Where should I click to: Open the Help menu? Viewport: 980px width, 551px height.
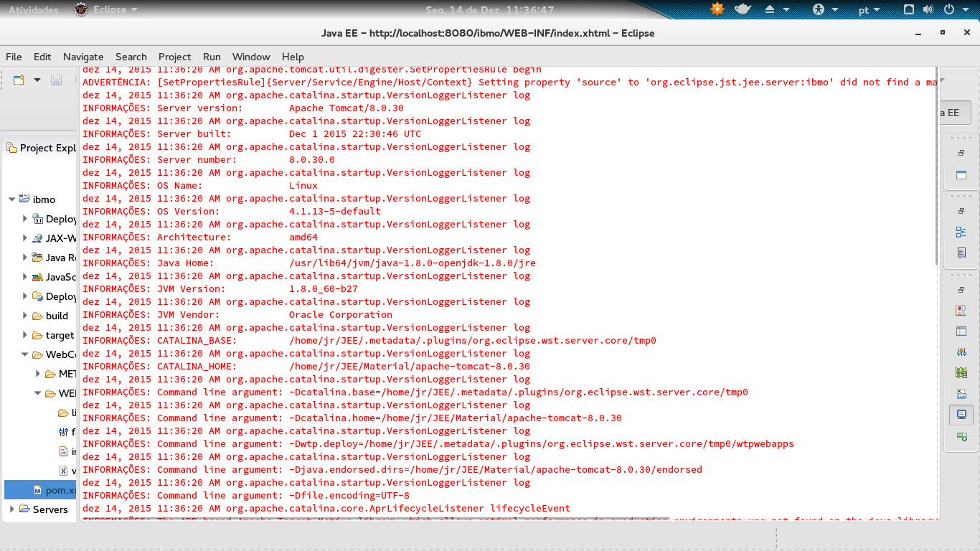coord(293,57)
